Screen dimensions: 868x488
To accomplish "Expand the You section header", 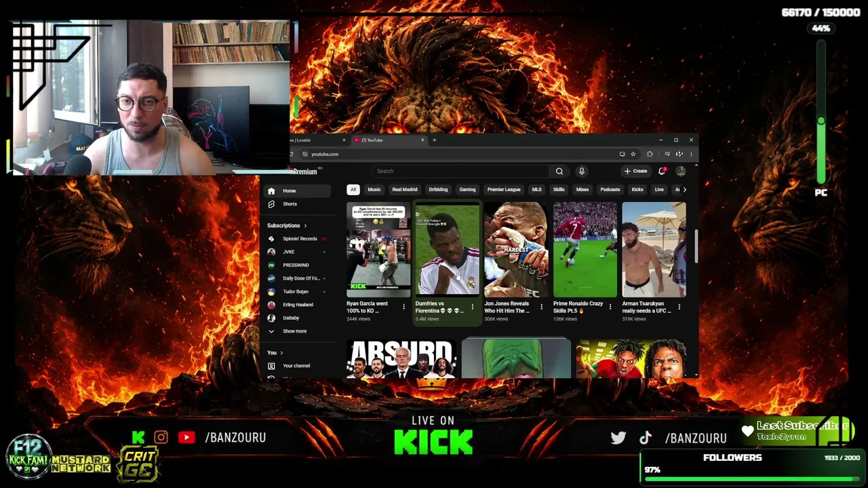I will click(x=275, y=353).
